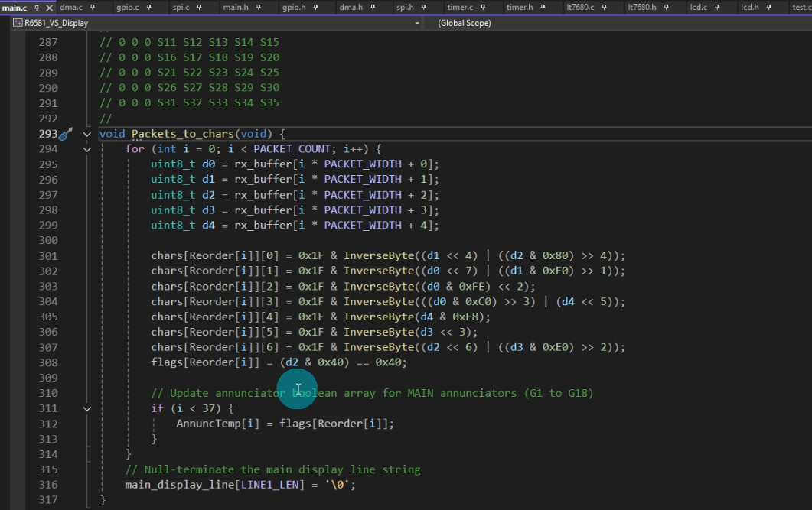Open quick actions screwdriver icon on line 293

(x=66, y=135)
